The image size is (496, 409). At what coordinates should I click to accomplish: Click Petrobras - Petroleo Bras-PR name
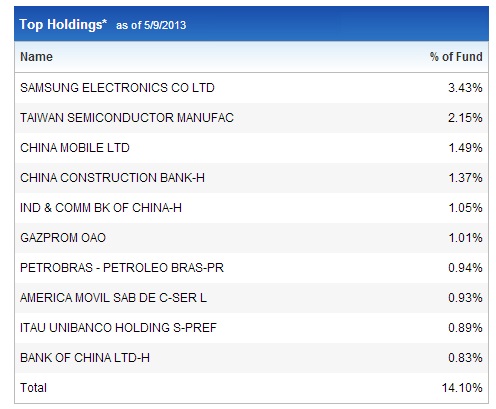pyautogui.click(x=122, y=268)
